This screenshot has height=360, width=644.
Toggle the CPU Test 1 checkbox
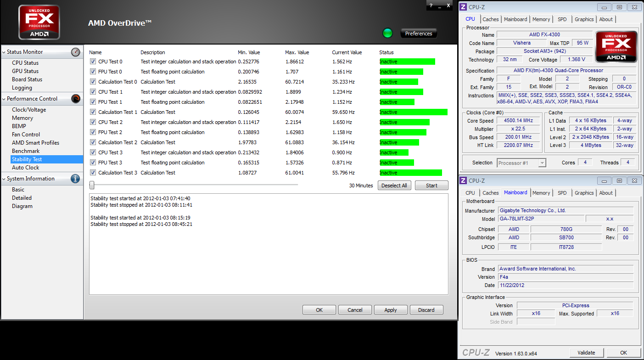93,92
